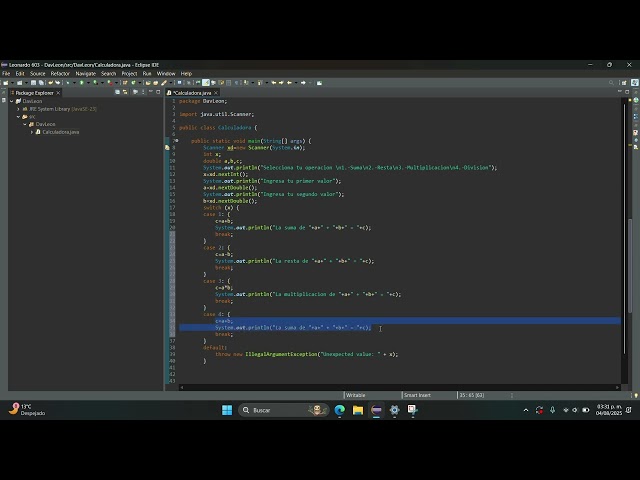Click Collapse All in Package Explorer
The image size is (640, 480).
(x=118, y=92)
